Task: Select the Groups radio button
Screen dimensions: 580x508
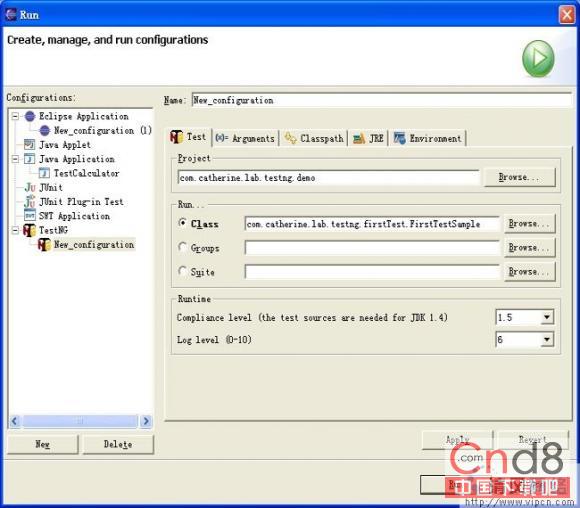Action: pos(182,247)
